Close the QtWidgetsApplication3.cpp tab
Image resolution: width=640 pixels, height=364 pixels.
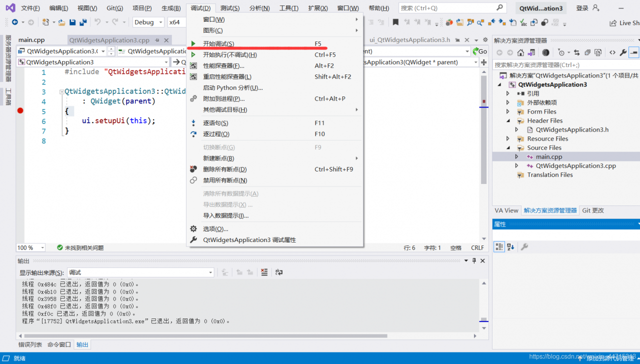(x=165, y=40)
